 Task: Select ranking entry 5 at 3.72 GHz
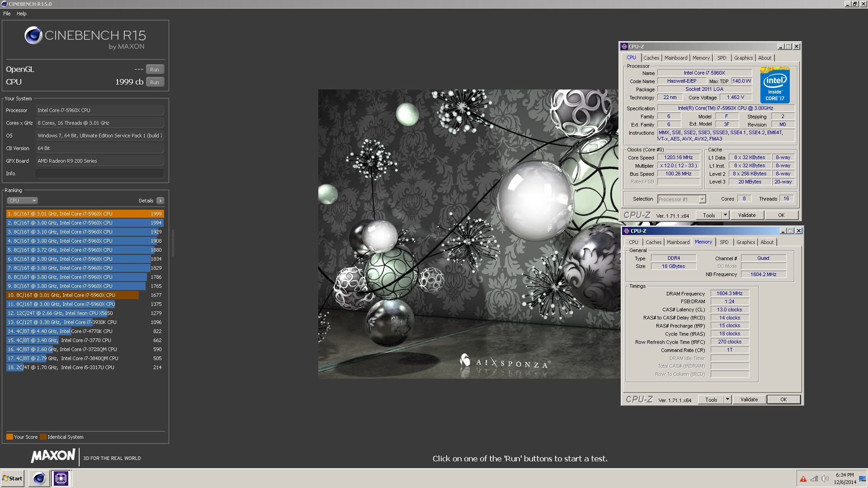(85, 250)
